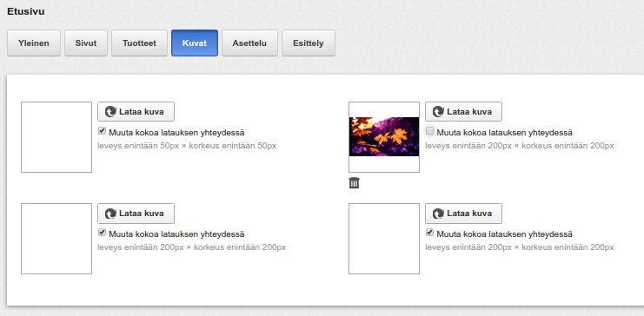Image resolution: width=644 pixels, height=316 pixels.
Task: Toggle the bottom-left Muuta kokoa latauksen yhteydessä checkbox
Action: pos(103,233)
